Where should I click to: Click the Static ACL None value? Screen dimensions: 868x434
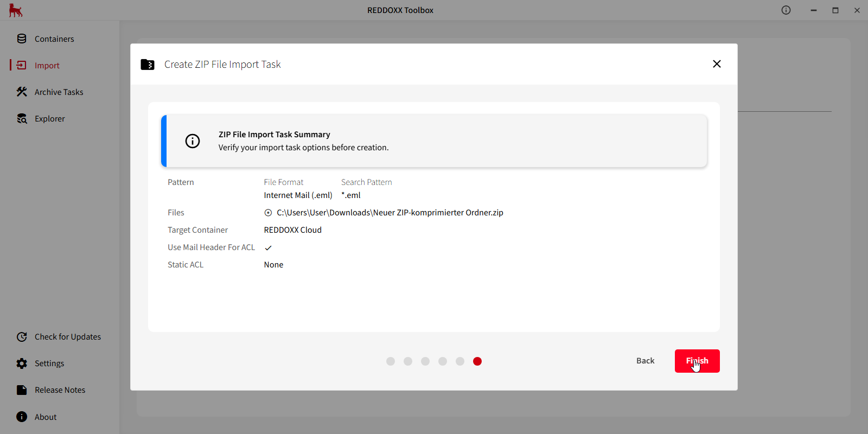click(274, 265)
